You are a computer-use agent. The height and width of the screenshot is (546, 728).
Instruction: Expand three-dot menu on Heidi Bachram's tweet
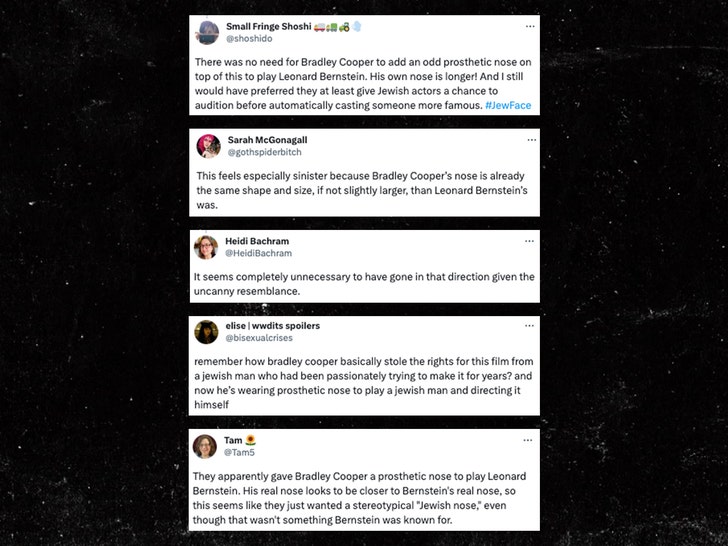coord(530,241)
